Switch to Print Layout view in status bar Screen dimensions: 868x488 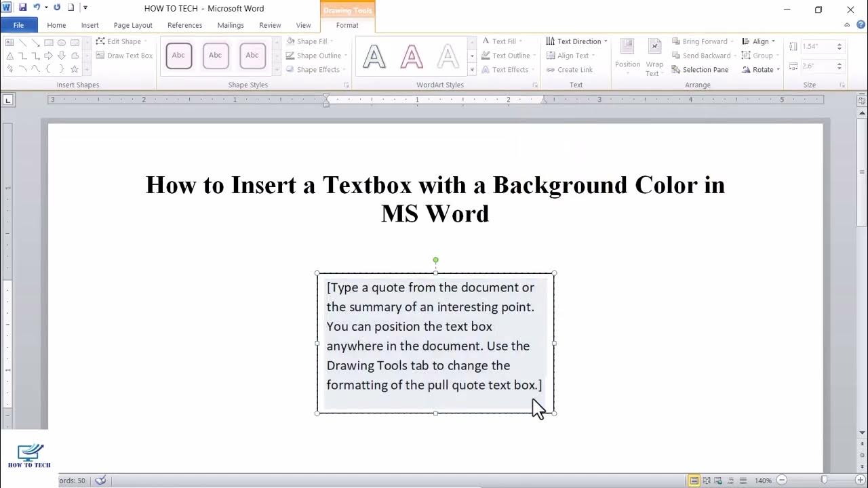pos(694,481)
